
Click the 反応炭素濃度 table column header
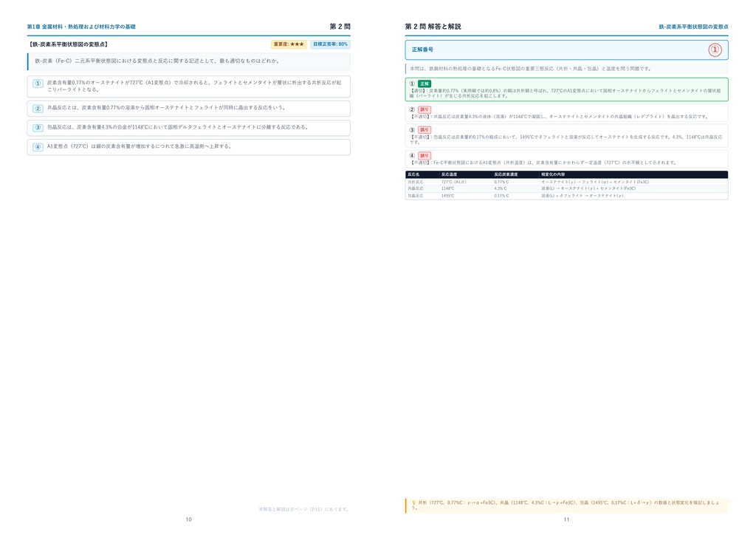tap(506, 174)
